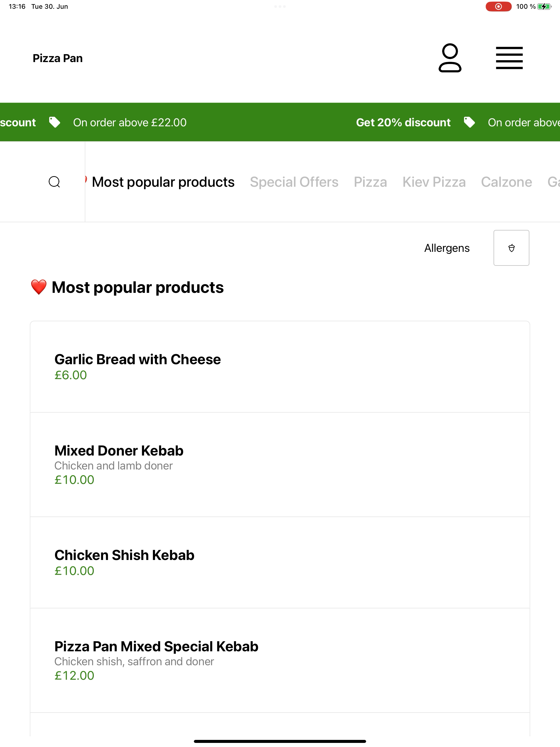Image resolution: width=560 pixels, height=747 pixels.
Task: Tap the battery icon in status bar
Action: pyautogui.click(x=544, y=6)
